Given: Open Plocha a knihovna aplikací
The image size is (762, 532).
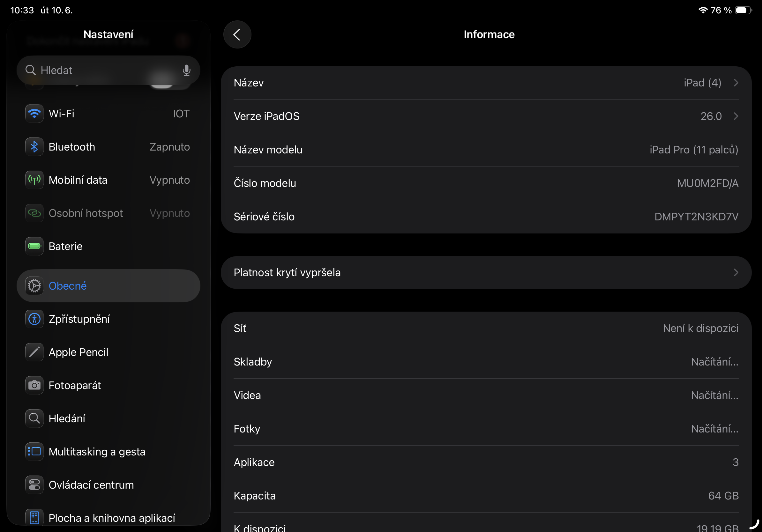Looking at the screenshot, I should (111, 518).
